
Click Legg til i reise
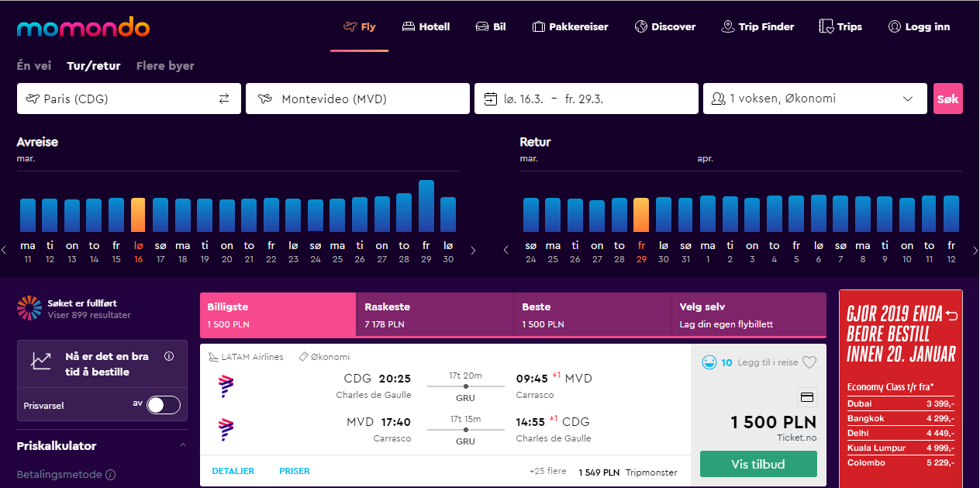[768, 362]
